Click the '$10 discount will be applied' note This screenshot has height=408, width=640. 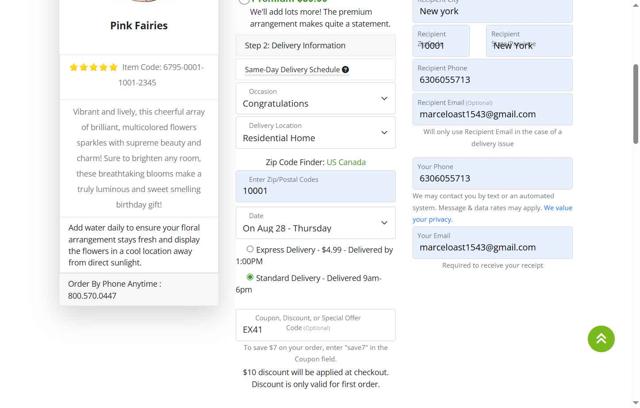pyautogui.click(x=316, y=378)
